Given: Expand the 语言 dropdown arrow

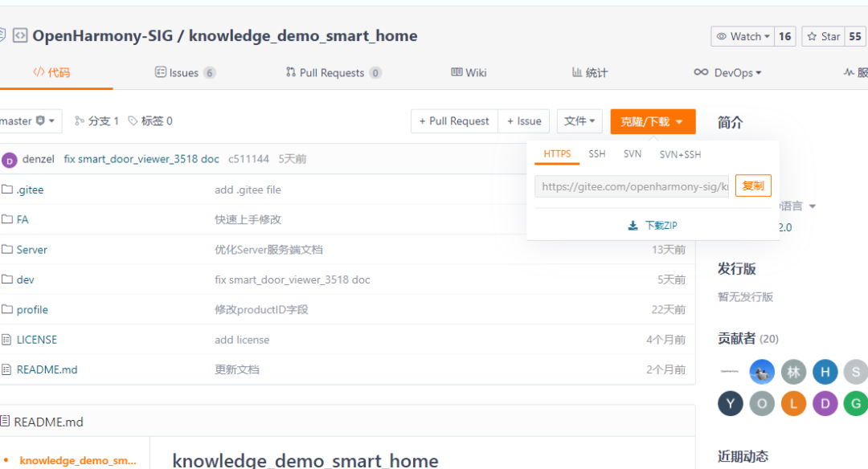Looking at the screenshot, I should coord(812,206).
